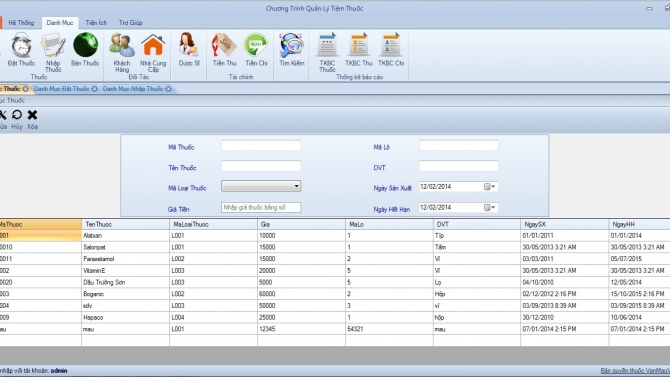Select the VitaminE row cell
The width and height of the screenshot is (670, 377).
click(126, 271)
